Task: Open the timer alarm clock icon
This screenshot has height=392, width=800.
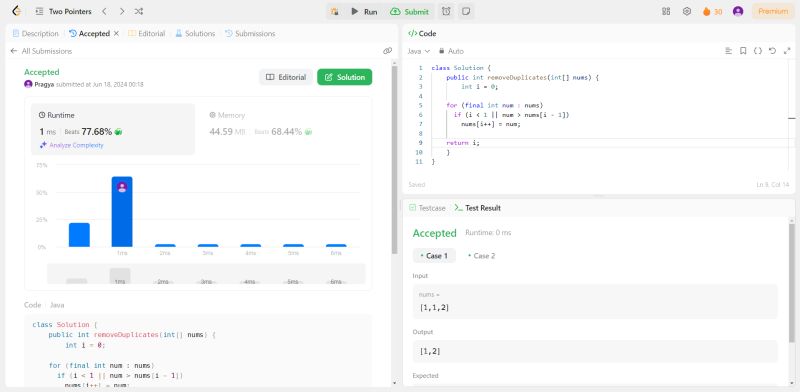Action: [446, 11]
